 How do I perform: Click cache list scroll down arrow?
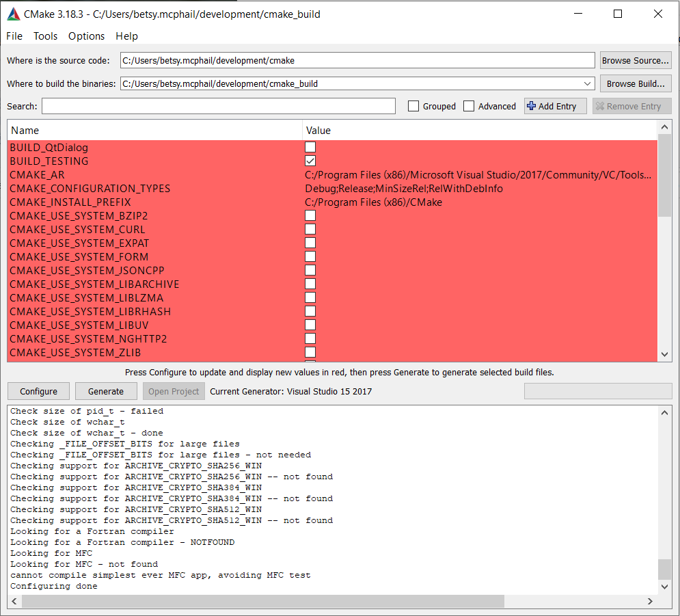point(664,354)
